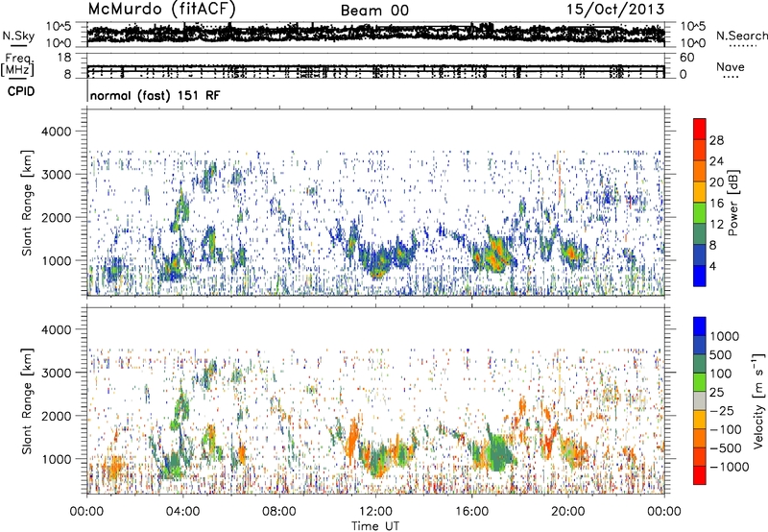
Task: Click the 2000 tick in velocity panel
Action: 57,416
